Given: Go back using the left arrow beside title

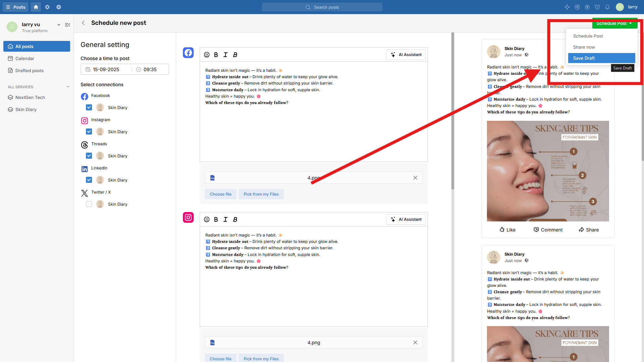Looking at the screenshot, I should [x=83, y=23].
